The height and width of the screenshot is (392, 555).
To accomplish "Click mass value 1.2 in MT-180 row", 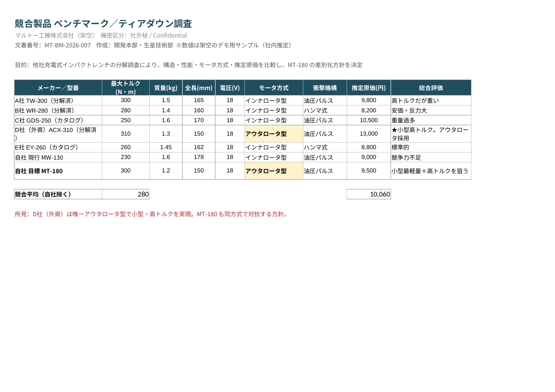I will click(x=166, y=171).
